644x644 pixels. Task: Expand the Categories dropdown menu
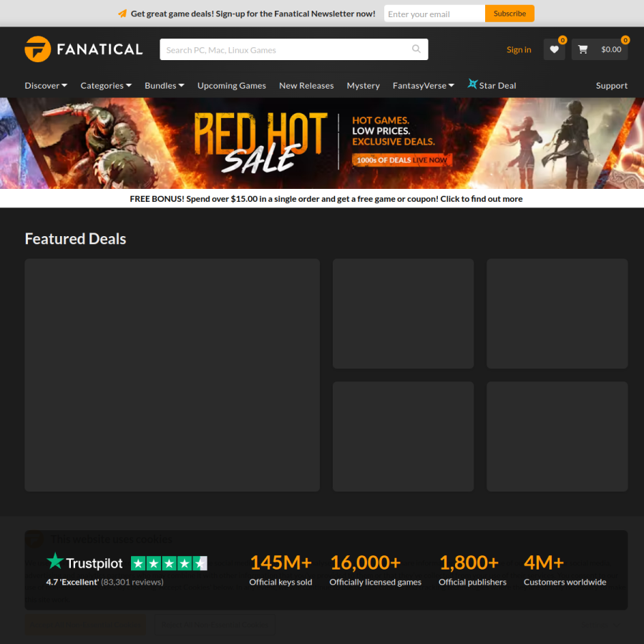[106, 85]
